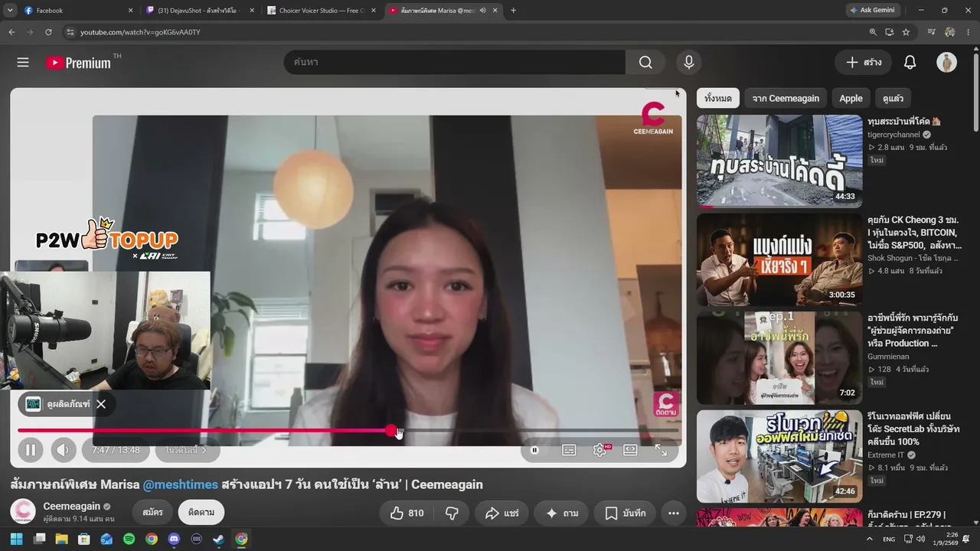Open the Extreme IT office renovation thumbnail
Viewport: 980px width, 551px height.
(x=779, y=456)
